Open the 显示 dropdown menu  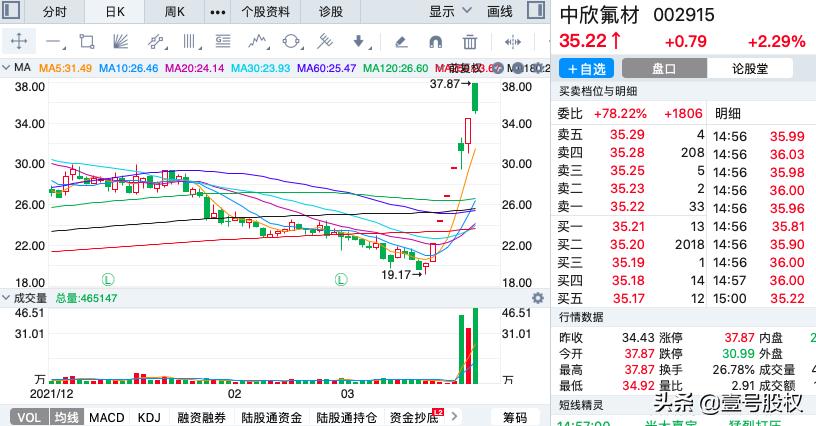[x=450, y=10]
